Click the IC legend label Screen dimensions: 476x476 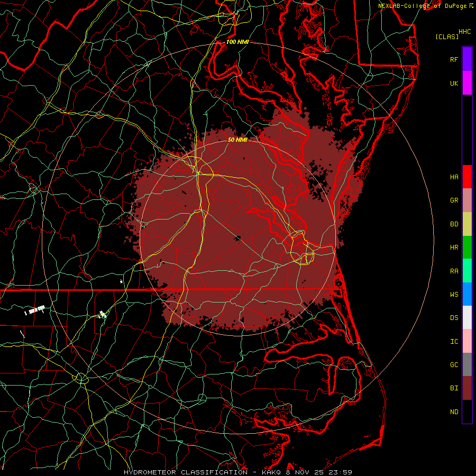pos(454,342)
